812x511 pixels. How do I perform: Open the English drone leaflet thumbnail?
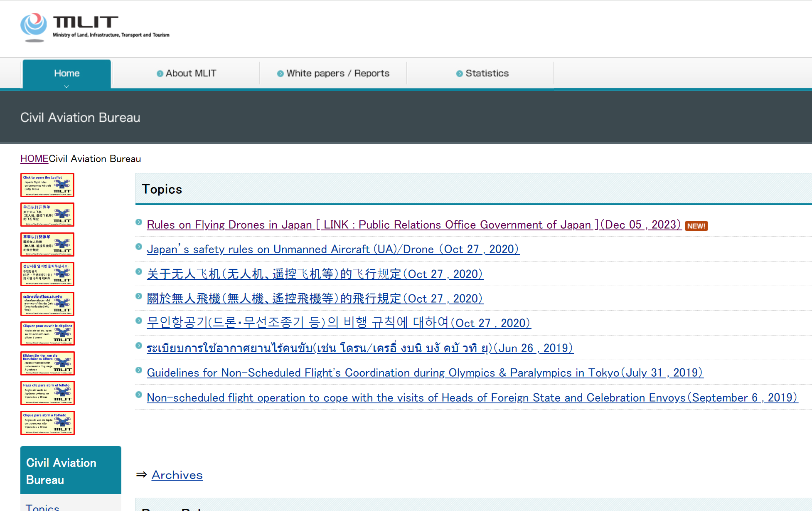point(47,185)
